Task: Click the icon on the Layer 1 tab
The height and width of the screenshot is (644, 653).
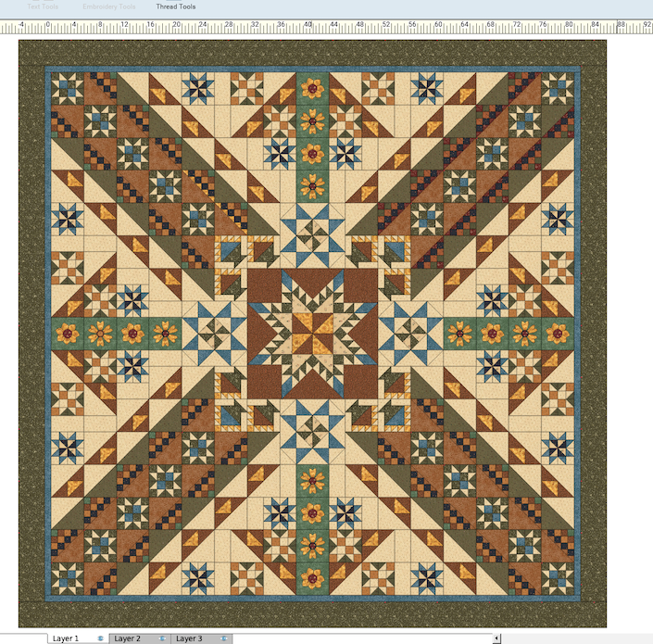Action: coord(100,638)
